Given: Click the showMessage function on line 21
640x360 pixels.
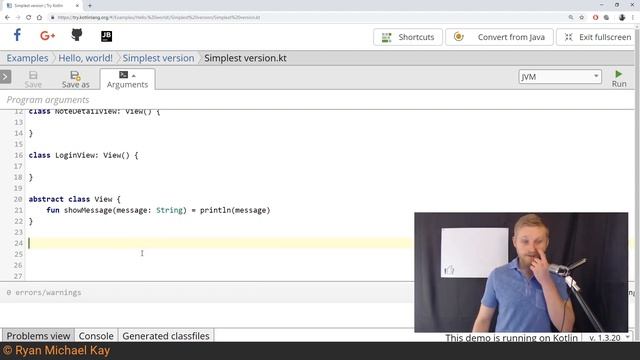Looking at the screenshot, I should [158, 210].
